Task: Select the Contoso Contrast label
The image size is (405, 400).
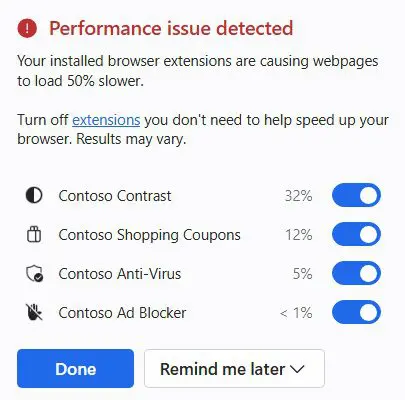Action: coord(115,196)
